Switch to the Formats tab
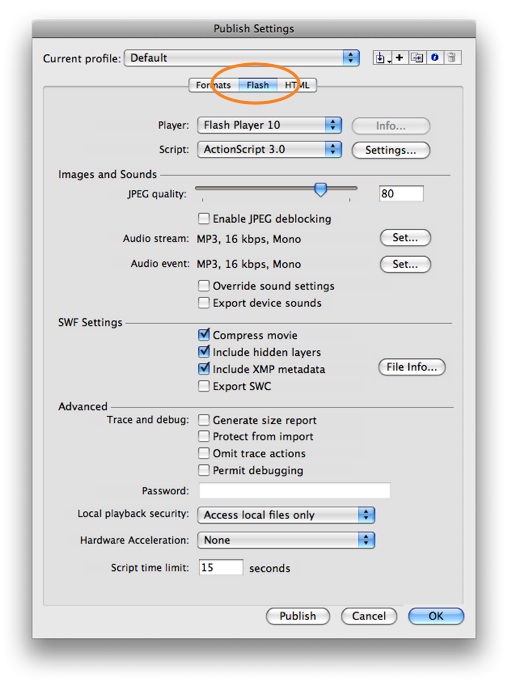The image size is (508, 683). pyautogui.click(x=213, y=85)
